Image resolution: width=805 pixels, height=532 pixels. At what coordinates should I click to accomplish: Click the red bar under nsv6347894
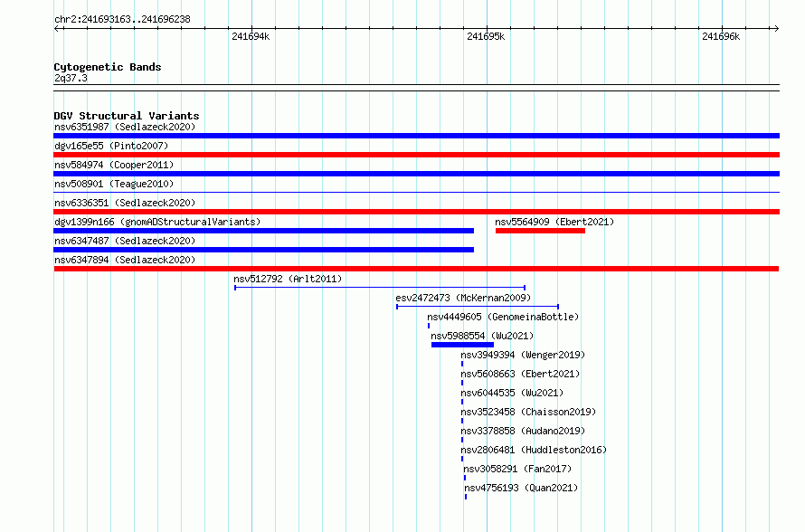pyautogui.click(x=416, y=269)
